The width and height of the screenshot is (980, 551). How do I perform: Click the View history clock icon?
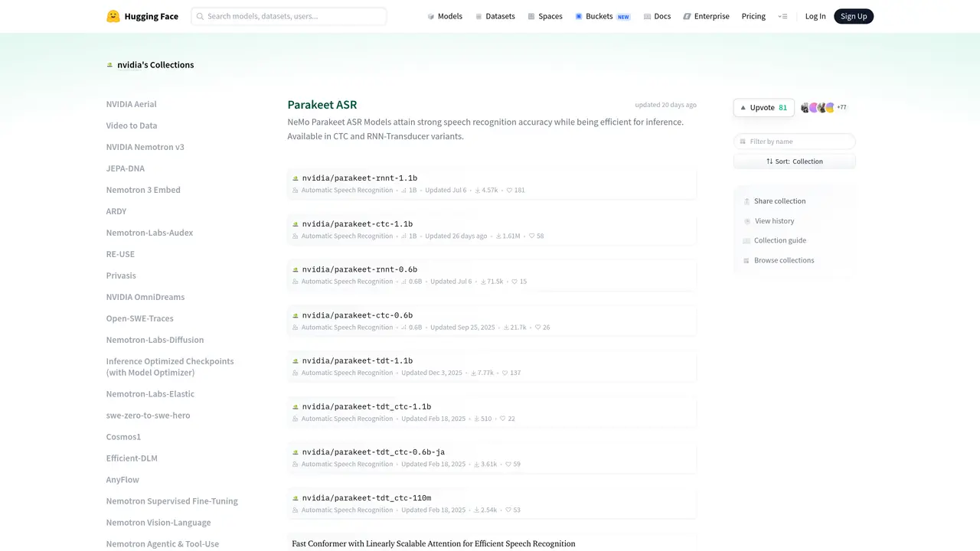coord(746,221)
